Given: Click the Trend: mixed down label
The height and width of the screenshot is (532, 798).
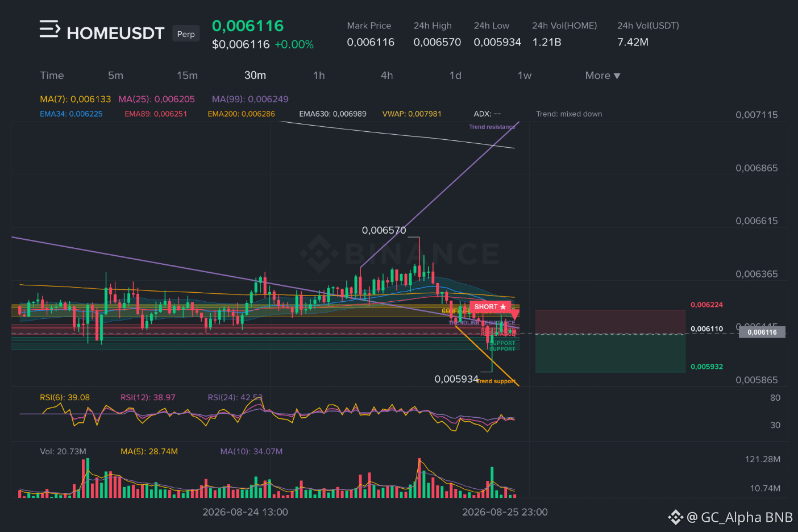Looking at the screenshot, I should click(x=569, y=114).
